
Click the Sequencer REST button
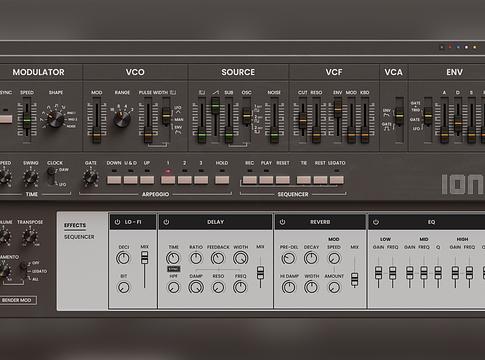pos(320,180)
